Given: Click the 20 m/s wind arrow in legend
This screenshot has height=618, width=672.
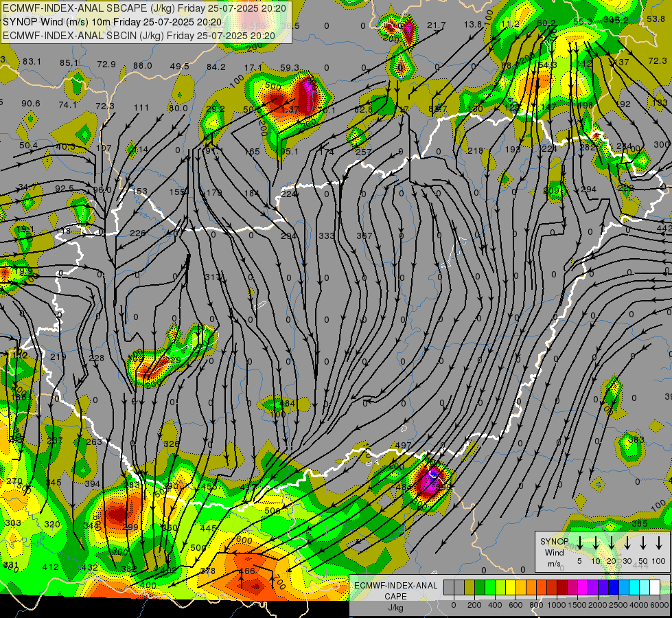Looking at the screenshot, I should click(611, 542).
